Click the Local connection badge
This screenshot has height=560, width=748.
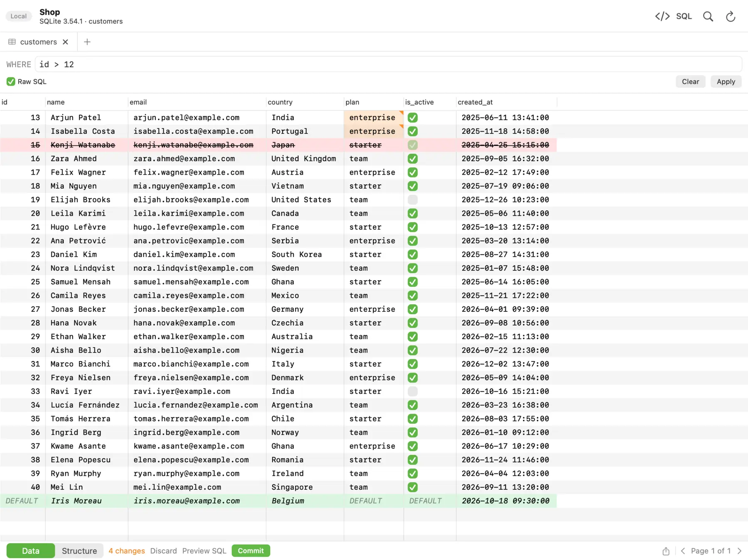(x=18, y=16)
